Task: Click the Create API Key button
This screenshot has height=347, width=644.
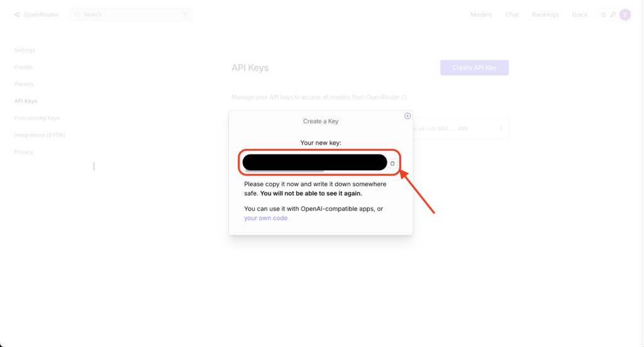Action: pos(474,68)
